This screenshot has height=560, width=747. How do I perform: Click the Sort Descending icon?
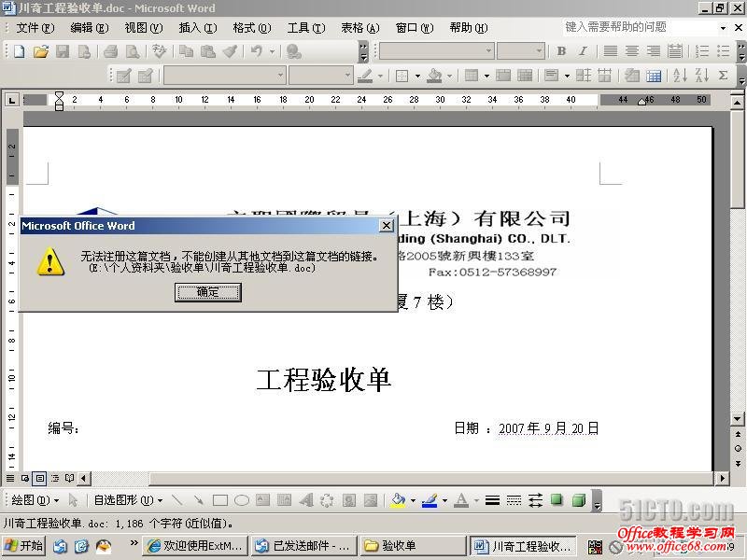click(x=702, y=76)
